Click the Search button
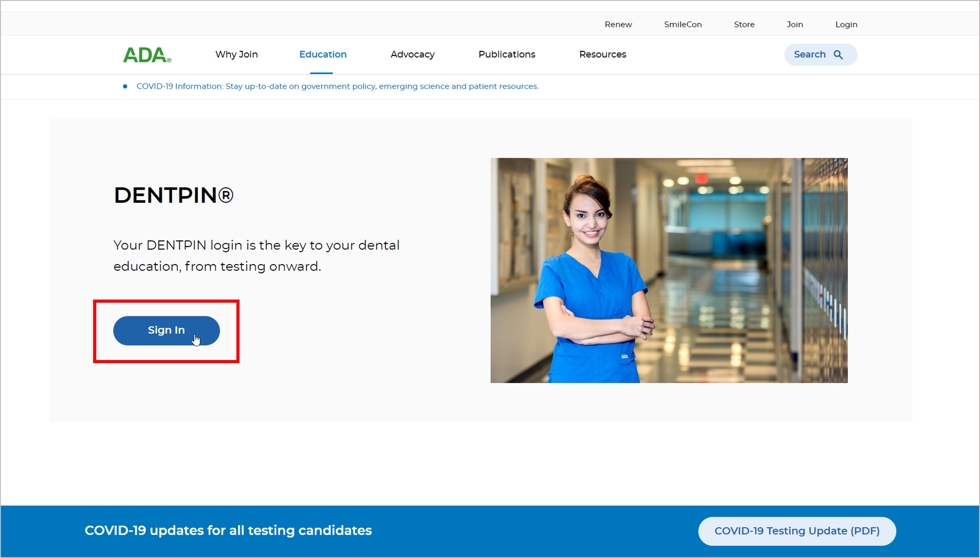This screenshot has height=558, width=980. click(821, 55)
